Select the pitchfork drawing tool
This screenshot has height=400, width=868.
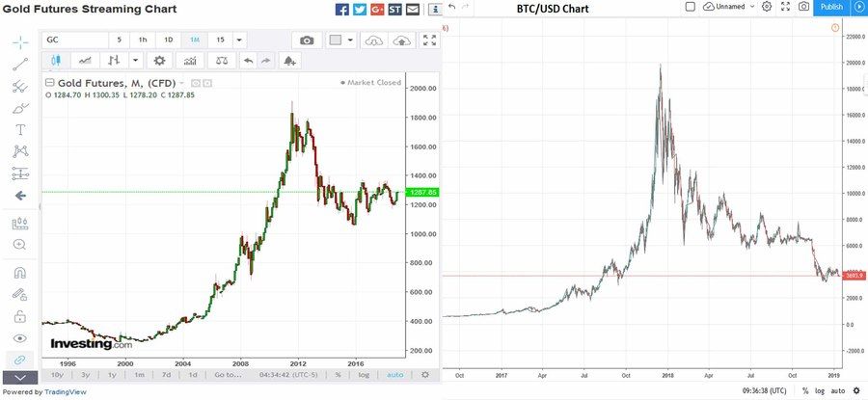click(20, 86)
